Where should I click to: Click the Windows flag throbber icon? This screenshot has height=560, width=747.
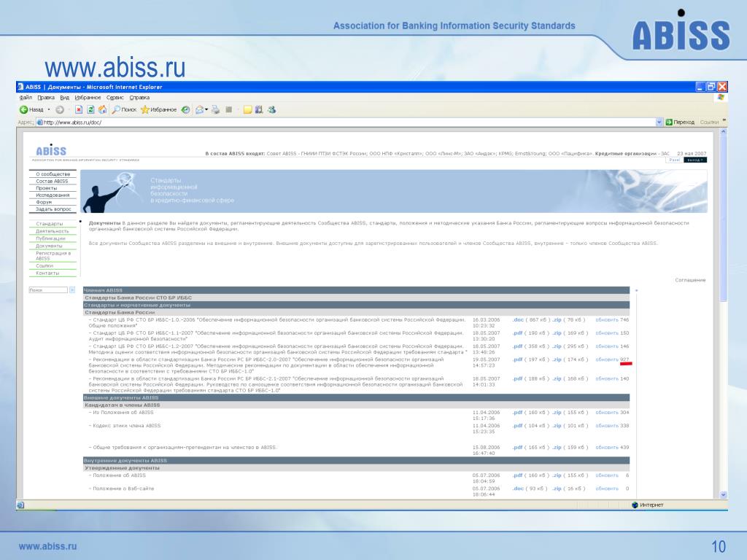point(721,97)
